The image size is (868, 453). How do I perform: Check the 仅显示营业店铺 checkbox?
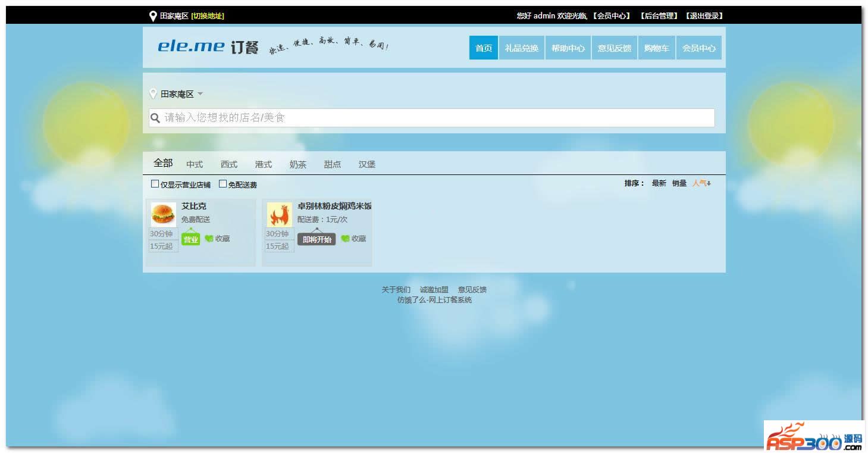pyautogui.click(x=155, y=184)
